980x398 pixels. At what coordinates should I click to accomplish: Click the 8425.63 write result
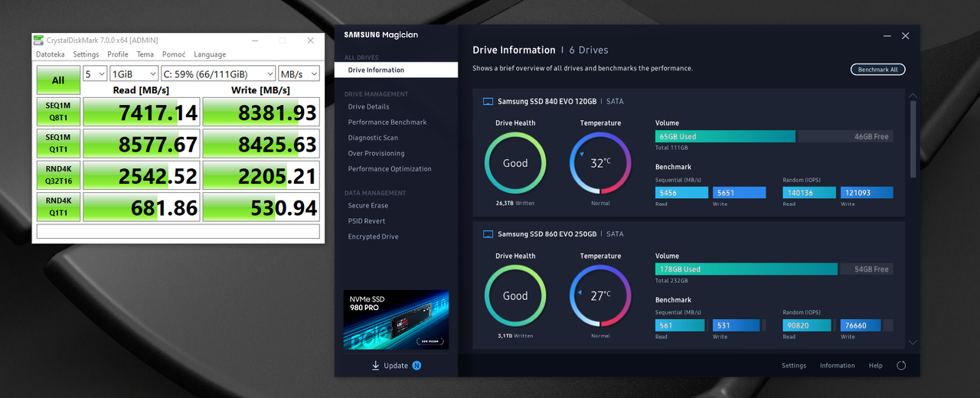(261, 143)
